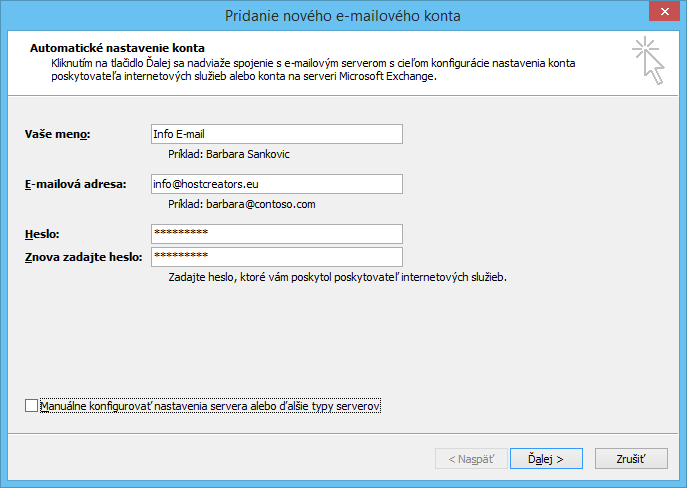Click the example text Barbara Sankovic
Image resolution: width=687 pixels, height=488 pixels.
pos(229,155)
